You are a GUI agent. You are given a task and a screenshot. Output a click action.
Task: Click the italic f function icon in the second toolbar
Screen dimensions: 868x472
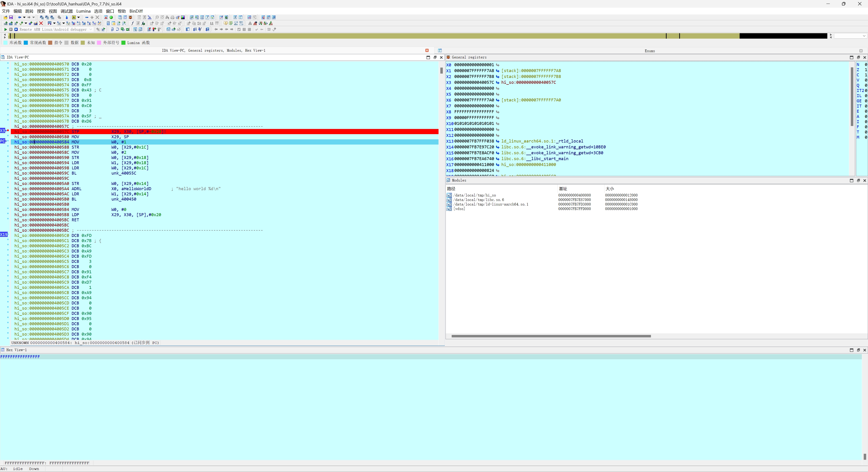(132, 23)
